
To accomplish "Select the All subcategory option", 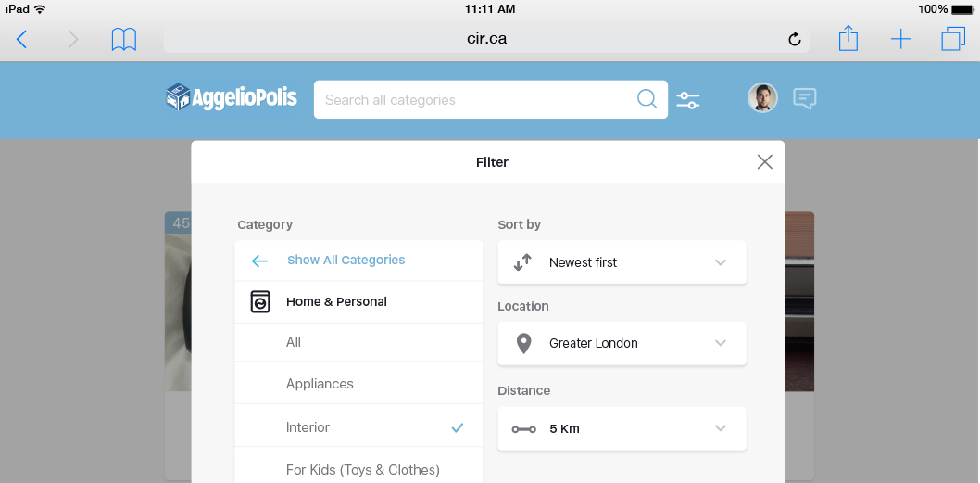I will click(x=358, y=342).
